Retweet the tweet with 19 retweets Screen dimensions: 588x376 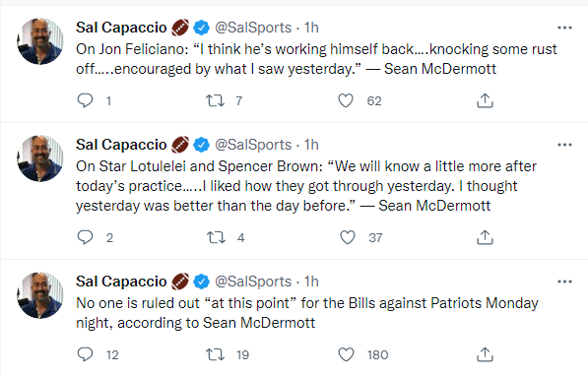tap(216, 354)
